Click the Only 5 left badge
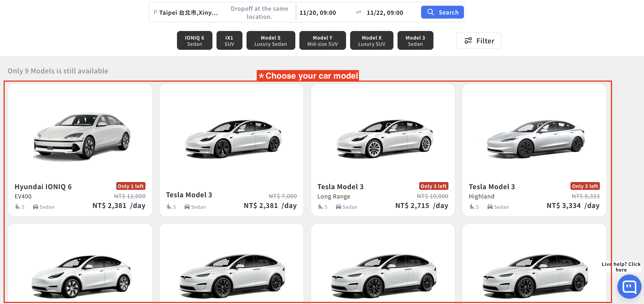Viewport: 644px width, 304px height. pyautogui.click(x=585, y=186)
